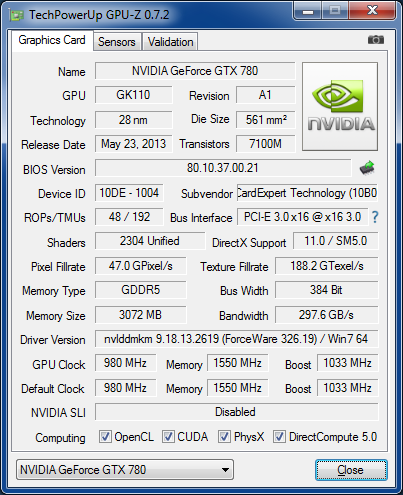
Task: Click the Close button
Action: (351, 470)
